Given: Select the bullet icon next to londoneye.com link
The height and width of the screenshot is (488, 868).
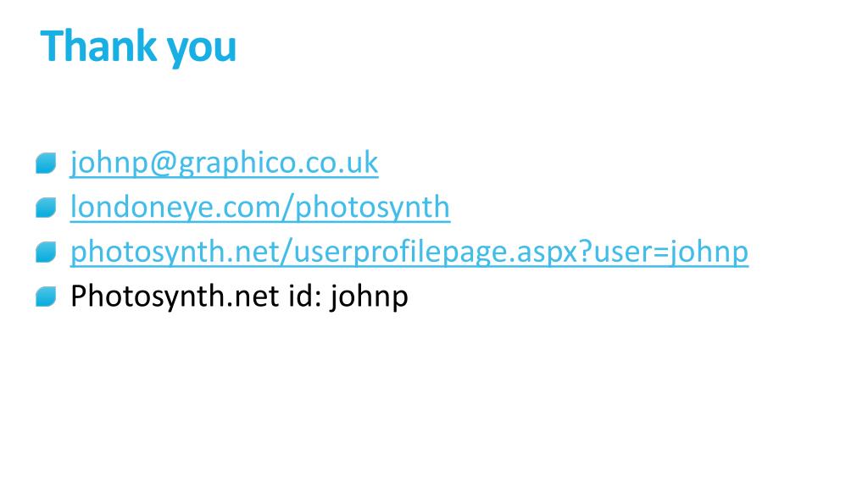Looking at the screenshot, I should (46, 208).
